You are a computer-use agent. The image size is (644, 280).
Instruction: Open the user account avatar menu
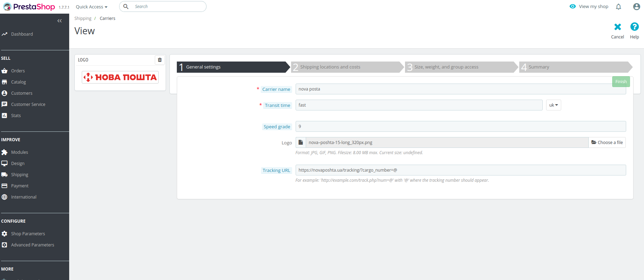point(637,7)
